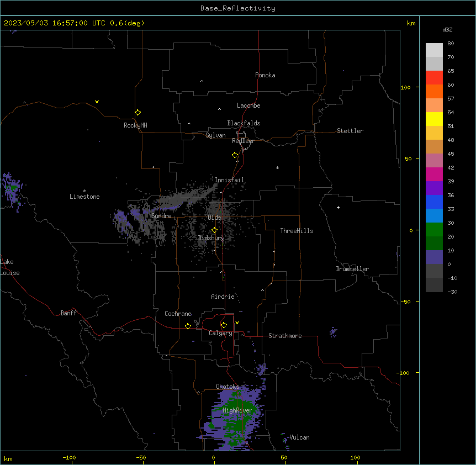Click the Banff label
476x465 pixels.
coord(68,313)
